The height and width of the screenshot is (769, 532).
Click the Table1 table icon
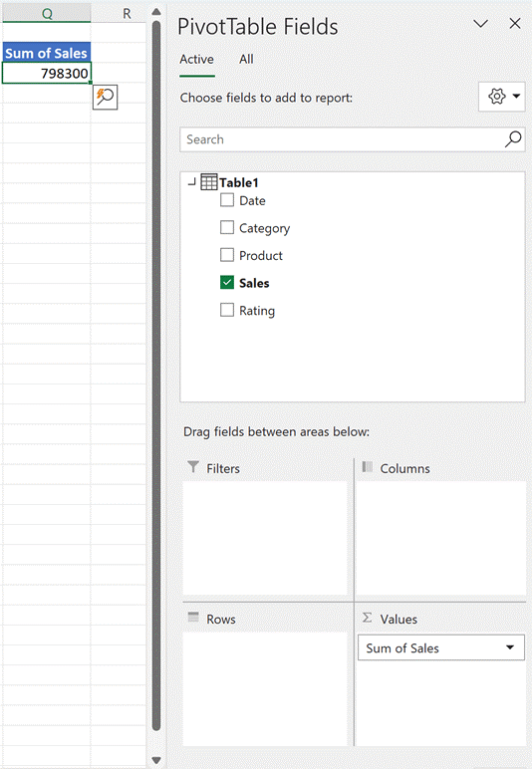coord(209,182)
